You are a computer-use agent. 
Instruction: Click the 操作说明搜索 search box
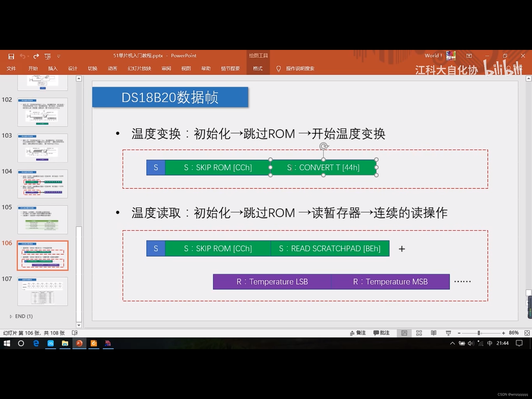(300, 68)
